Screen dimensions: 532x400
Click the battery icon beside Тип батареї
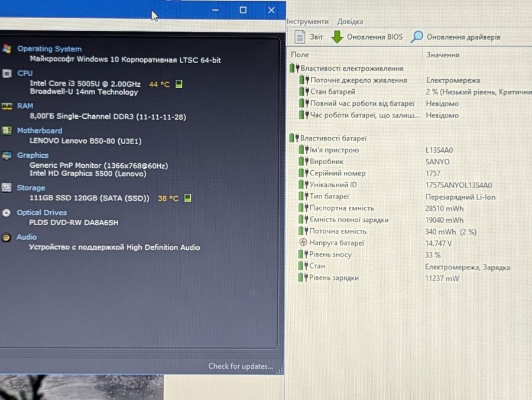pyautogui.click(x=303, y=196)
